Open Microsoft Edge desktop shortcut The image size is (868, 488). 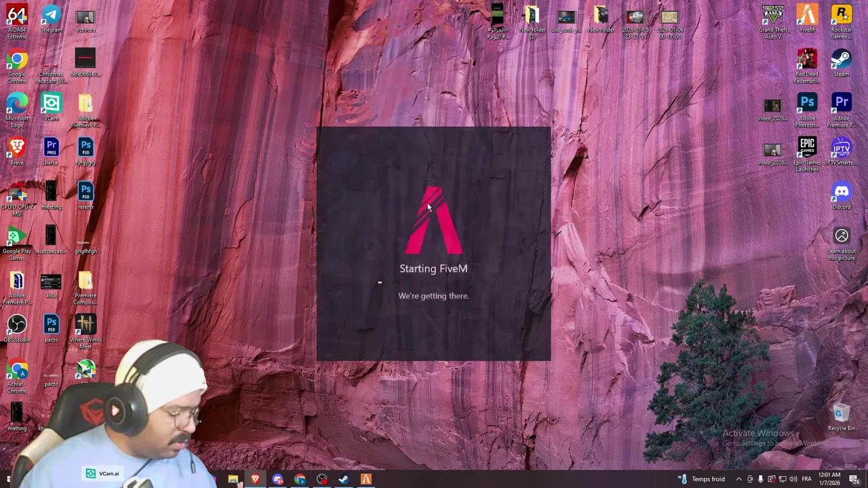click(x=17, y=110)
